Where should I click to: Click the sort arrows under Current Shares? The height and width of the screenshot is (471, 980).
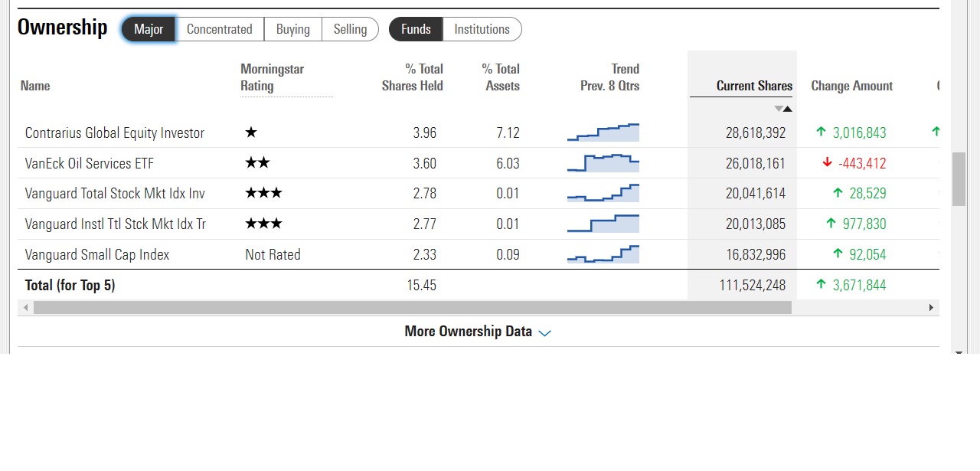coord(782,109)
